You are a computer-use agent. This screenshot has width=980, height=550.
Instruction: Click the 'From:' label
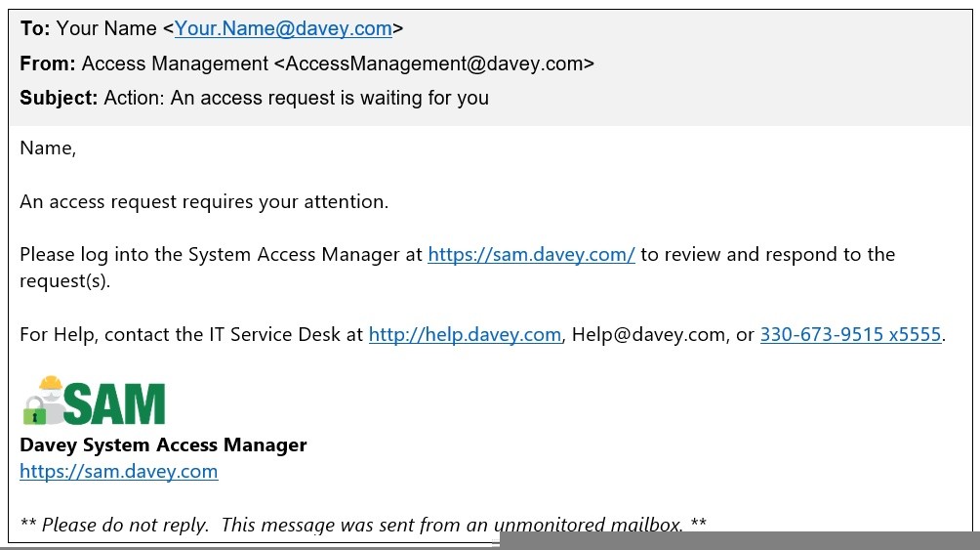click(x=48, y=63)
